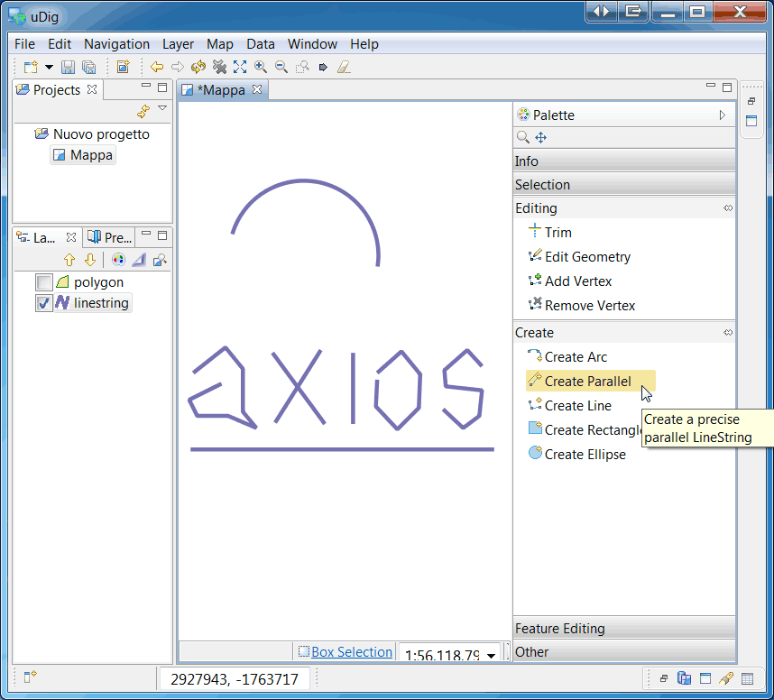Click the Change style color wheel icon
The image size is (774, 700).
[118, 260]
